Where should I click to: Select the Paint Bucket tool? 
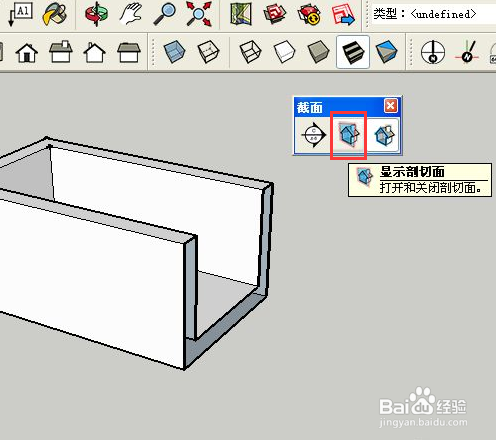point(55,14)
